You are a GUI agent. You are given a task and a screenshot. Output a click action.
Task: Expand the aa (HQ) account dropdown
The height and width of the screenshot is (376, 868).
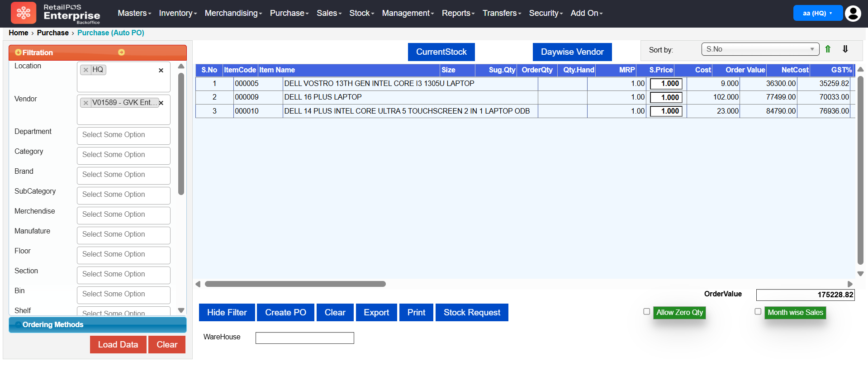(817, 13)
